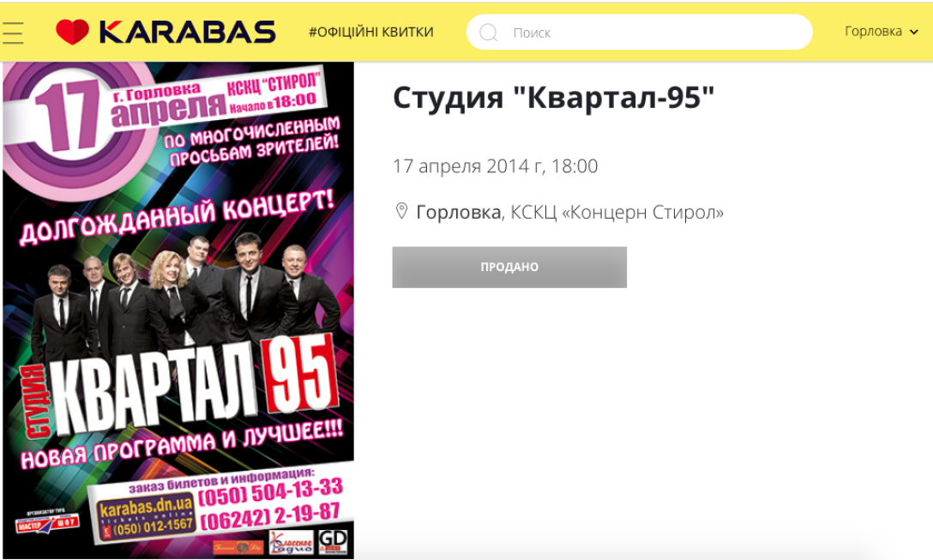The image size is (933, 560).
Task: Focus the Поиск search field
Action: (639, 32)
